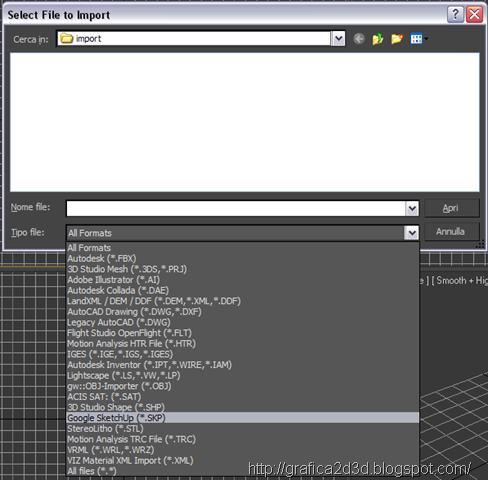
Task: Expand the Nome file history dropdown
Action: [x=412, y=209]
